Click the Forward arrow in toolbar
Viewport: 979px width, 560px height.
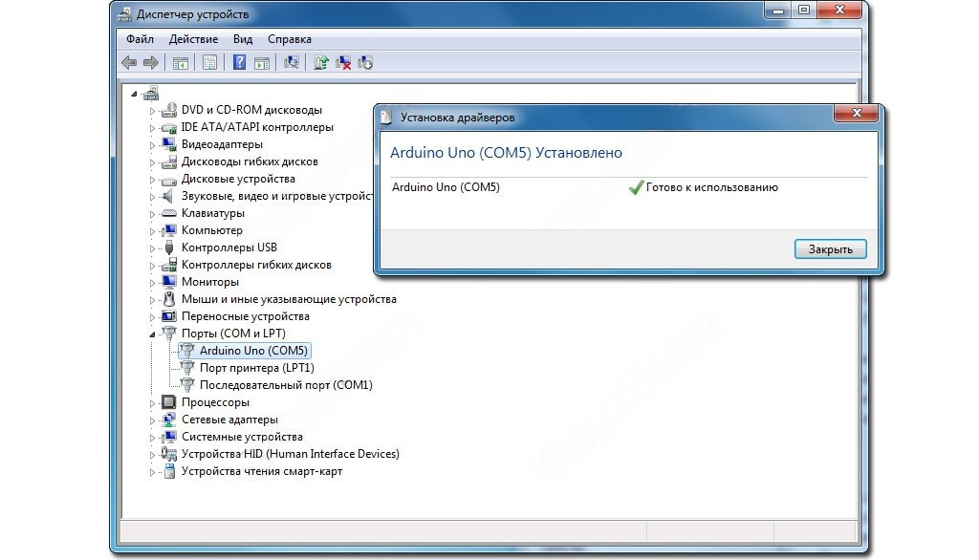pos(150,63)
